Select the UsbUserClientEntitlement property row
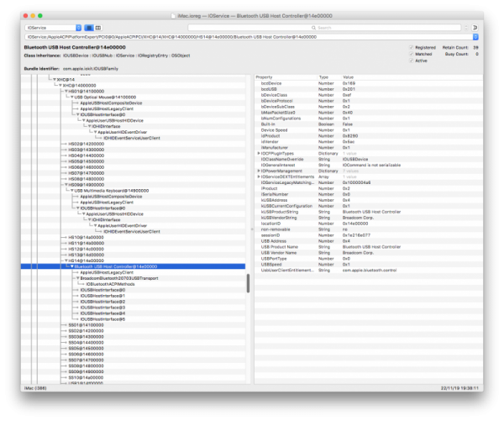 [x=369, y=270]
